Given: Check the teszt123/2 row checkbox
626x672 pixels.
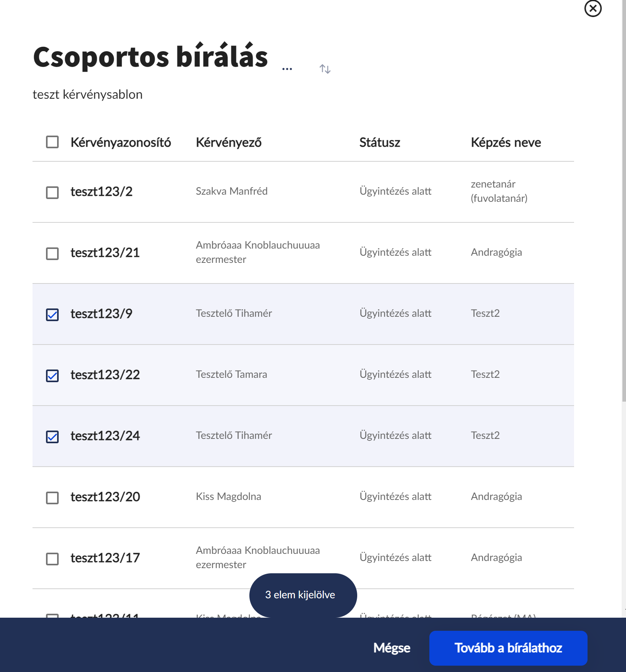Looking at the screenshot, I should [52, 193].
